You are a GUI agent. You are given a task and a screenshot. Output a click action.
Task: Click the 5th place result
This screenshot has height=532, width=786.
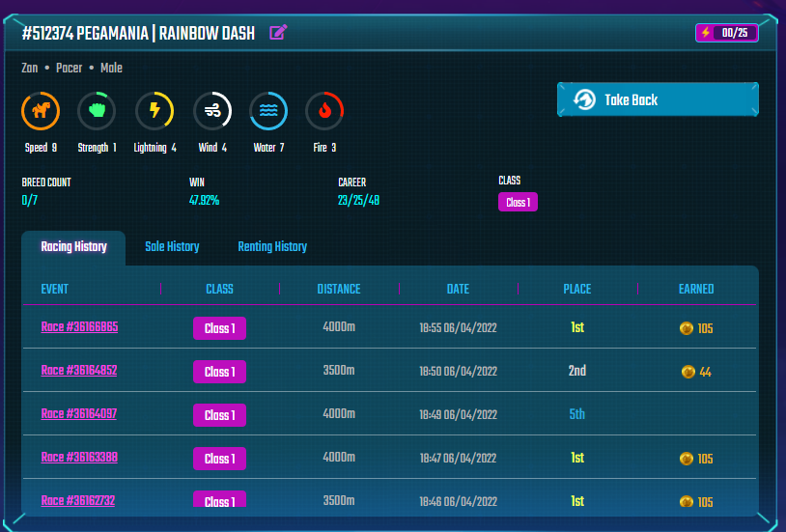click(577, 414)
